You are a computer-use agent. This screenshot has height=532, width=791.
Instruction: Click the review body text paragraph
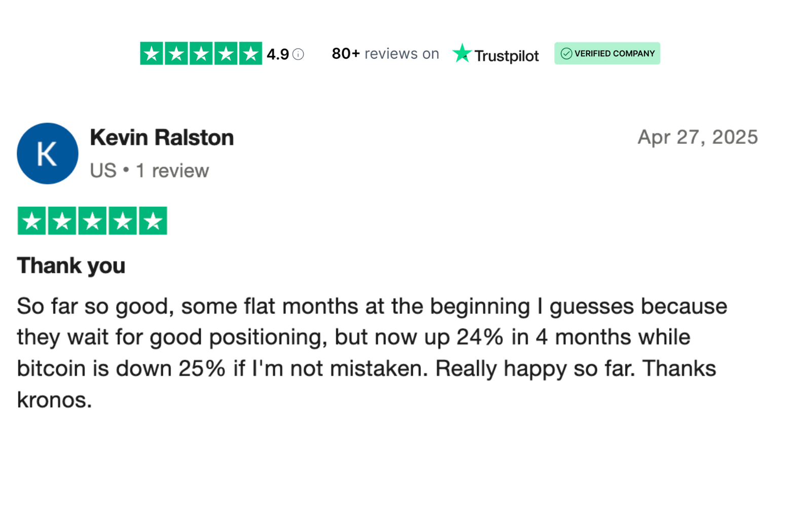(x=372, y=353)
